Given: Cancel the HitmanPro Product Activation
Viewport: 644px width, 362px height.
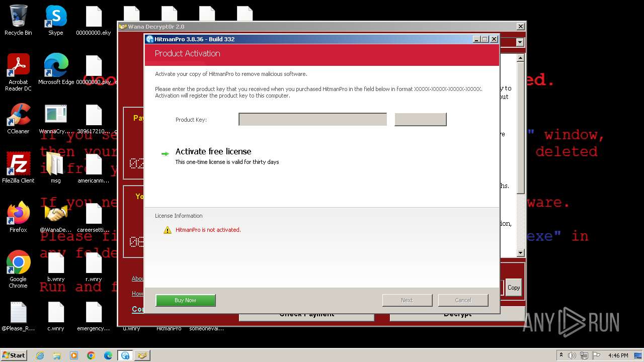Looking at the screenshot, I should pos(463,300).
